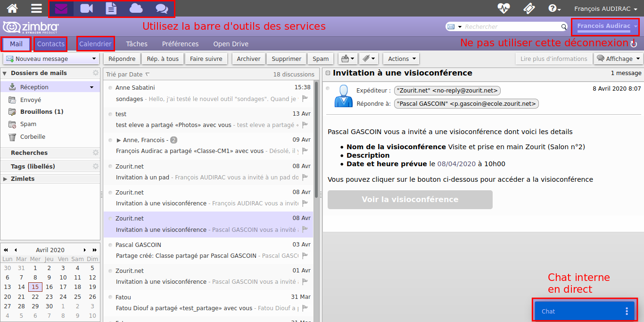The image size is (644, 322).
Task: Go to the home icon
Action: pos(13,8)
